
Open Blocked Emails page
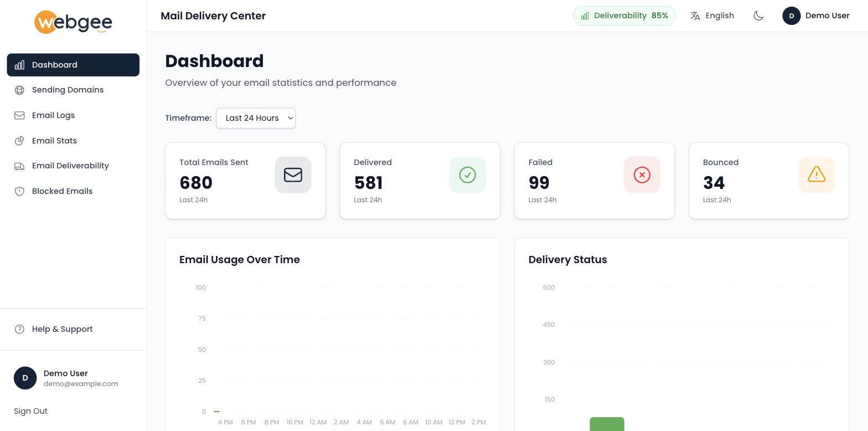[73, 191]
